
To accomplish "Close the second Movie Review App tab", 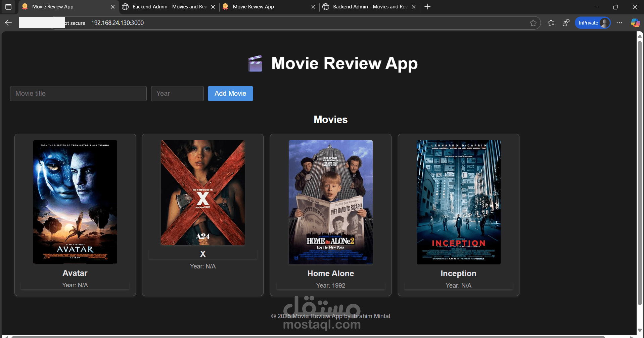I will click(x=313, y=7).
